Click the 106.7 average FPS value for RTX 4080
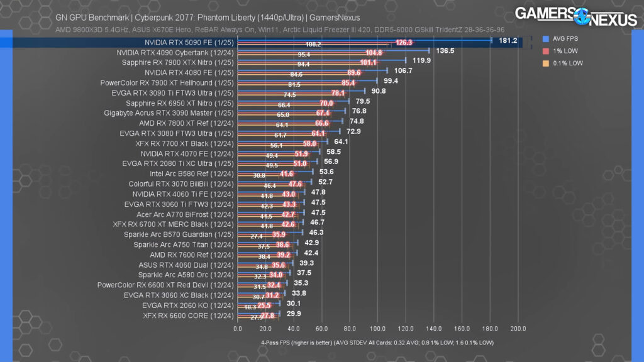 (x=403, y=70)
